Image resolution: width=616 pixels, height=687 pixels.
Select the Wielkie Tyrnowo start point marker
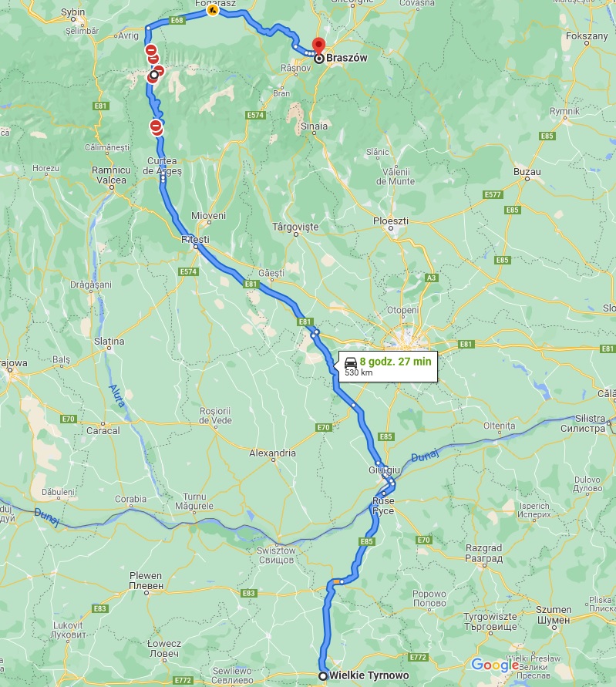pos(323,675)
